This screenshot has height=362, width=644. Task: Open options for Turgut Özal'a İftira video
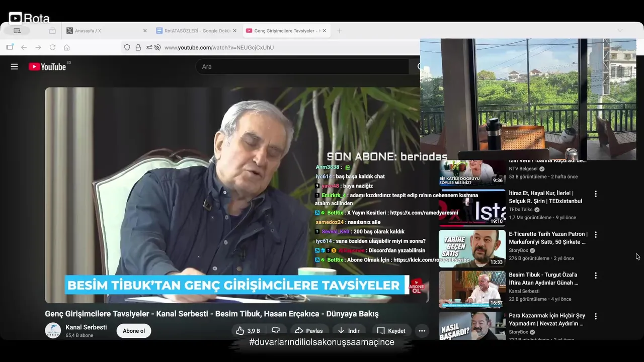pos(596,276)
